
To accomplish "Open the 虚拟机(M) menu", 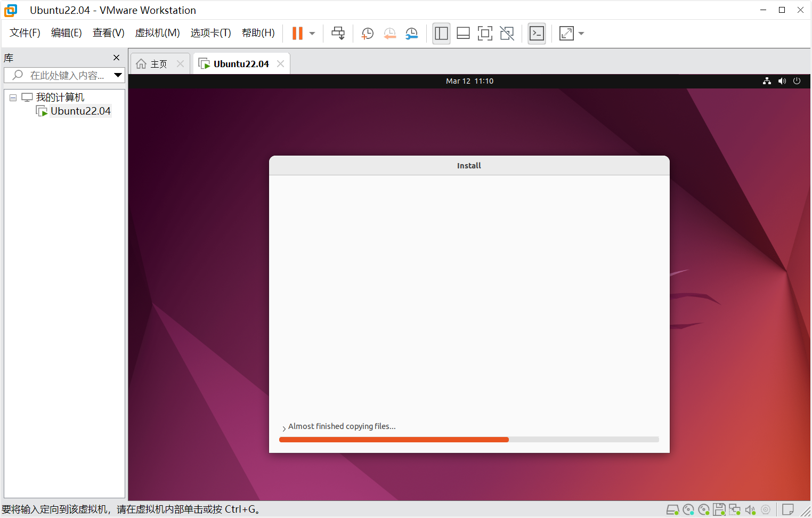I will tap(157, 33).
